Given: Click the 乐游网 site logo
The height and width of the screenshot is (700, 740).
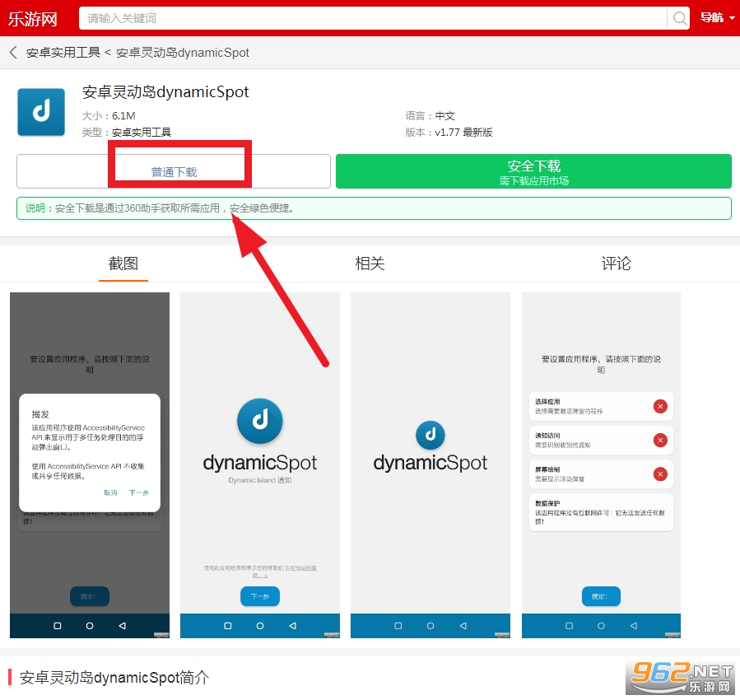Looking at the screenshot, I should (x=33, y=19).
